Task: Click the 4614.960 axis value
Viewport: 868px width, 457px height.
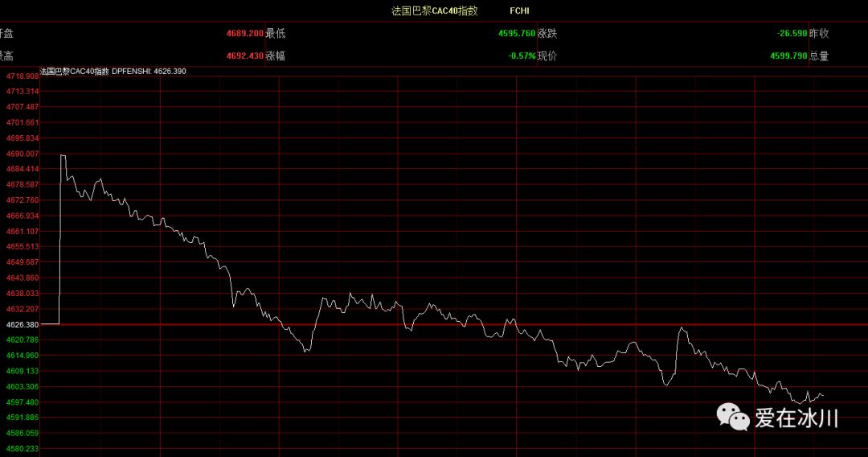Action: coord(23,355)
